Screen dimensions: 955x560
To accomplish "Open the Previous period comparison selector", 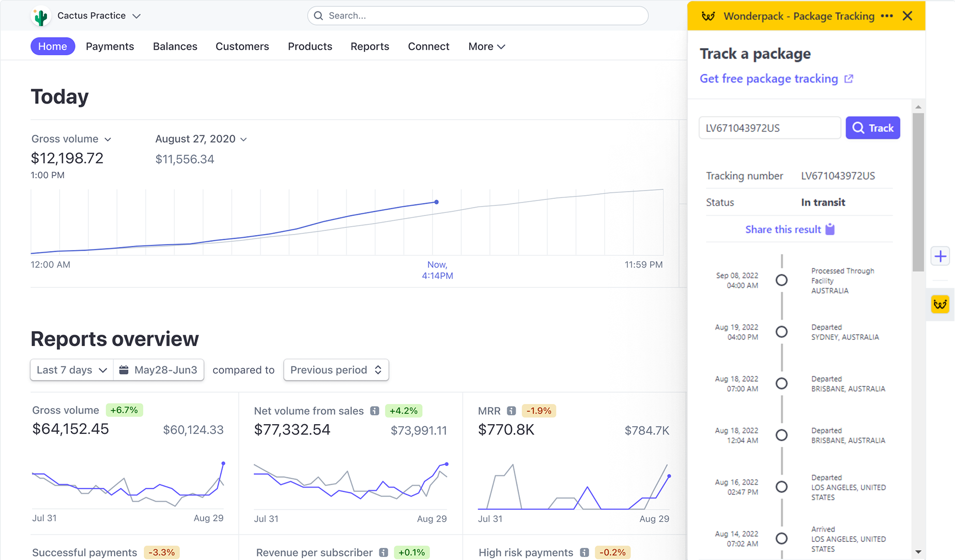I will pos(336,370).
